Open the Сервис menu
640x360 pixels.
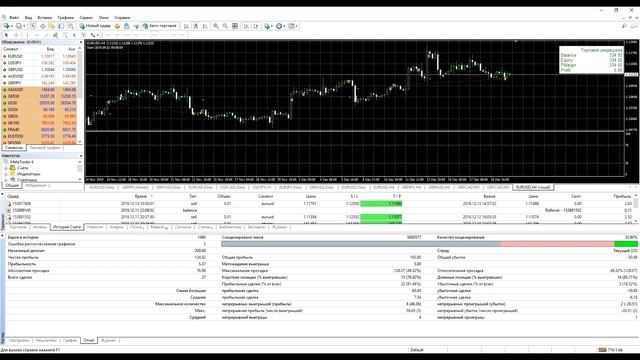coord(86,18)
